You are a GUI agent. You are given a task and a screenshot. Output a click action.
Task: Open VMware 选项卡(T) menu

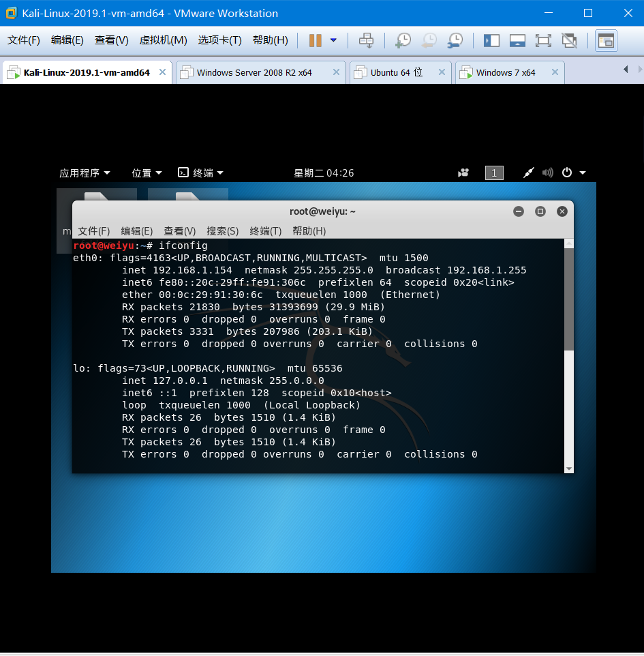(x=219, y=40)
